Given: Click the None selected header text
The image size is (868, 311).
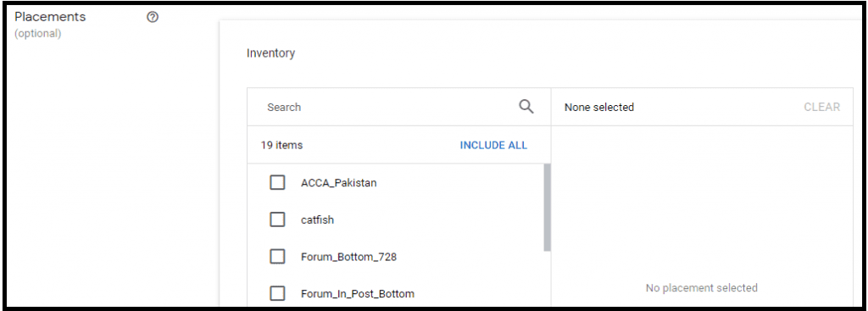Looking at the screenshot, I should (x=599, y=107).
